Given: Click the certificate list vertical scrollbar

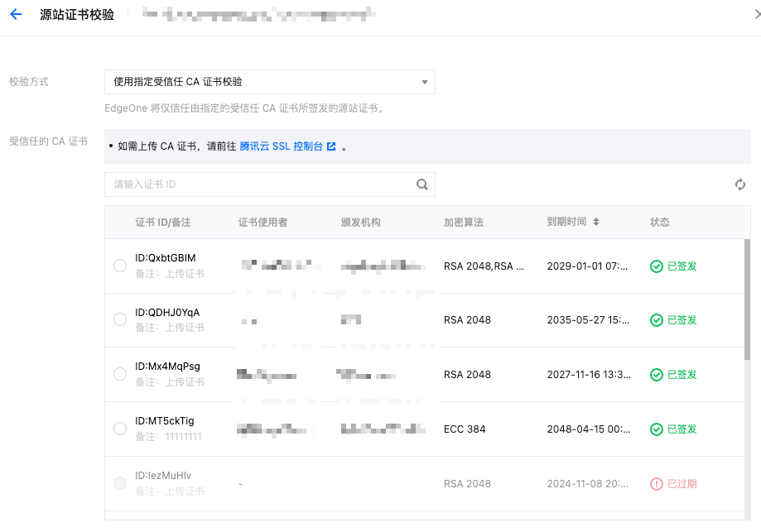Looking at the screenshot, I should 747,300.
